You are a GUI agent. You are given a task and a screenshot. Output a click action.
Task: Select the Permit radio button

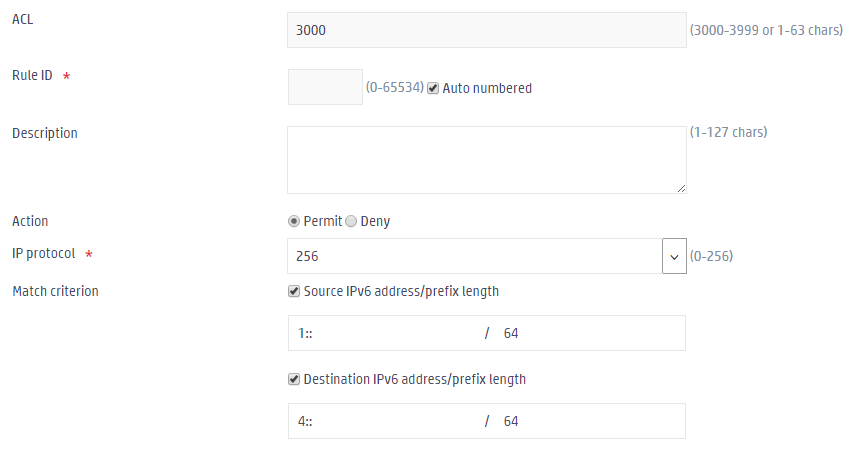tap(294, 221)
